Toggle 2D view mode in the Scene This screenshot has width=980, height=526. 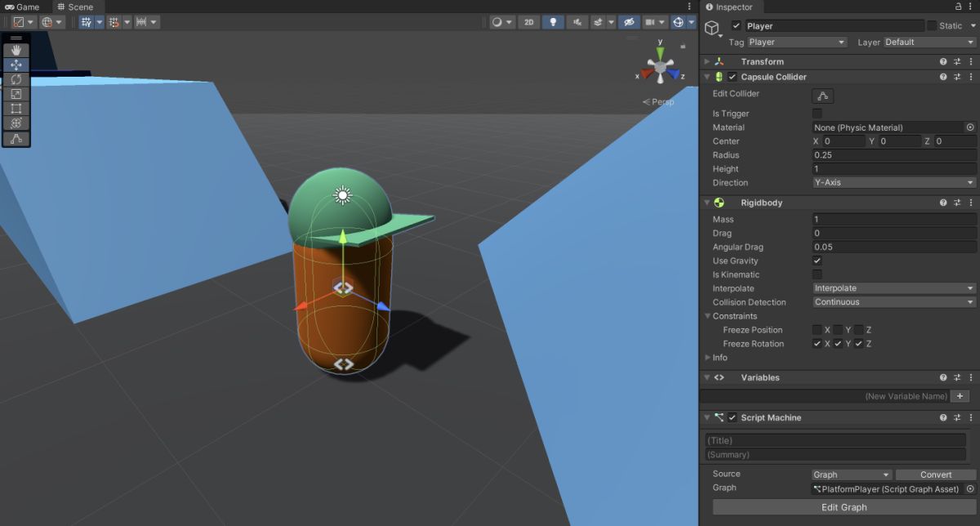point(528,22)
